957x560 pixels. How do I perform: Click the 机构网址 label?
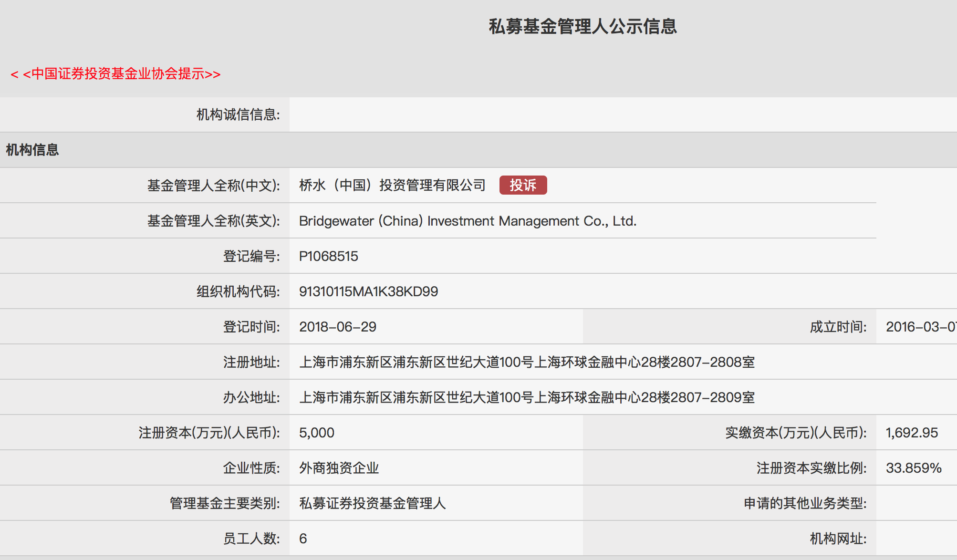pos(838,539)
